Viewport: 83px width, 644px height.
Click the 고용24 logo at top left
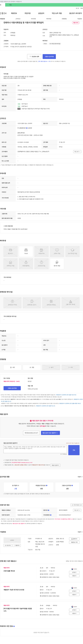[3, 13]
